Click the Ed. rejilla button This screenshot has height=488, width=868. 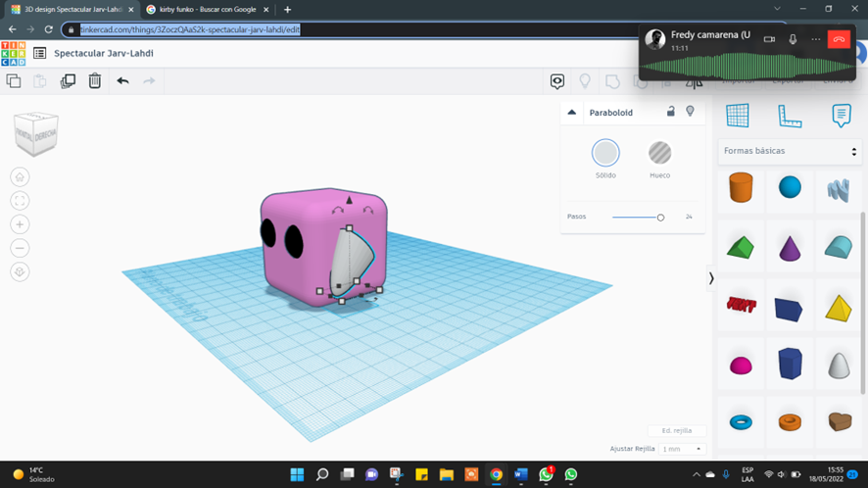pyautogui.click(x=677, y=430)
